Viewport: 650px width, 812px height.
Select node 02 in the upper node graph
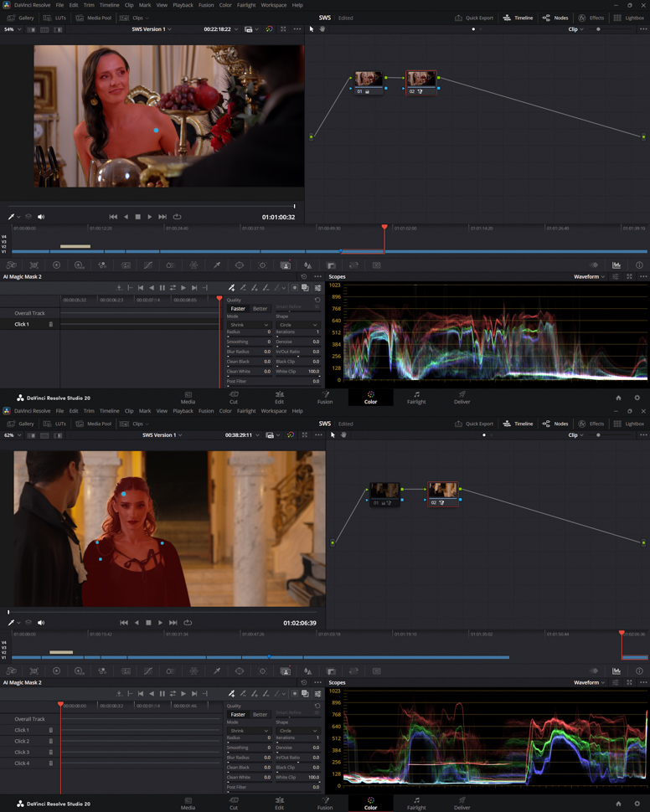click(421, 80)
